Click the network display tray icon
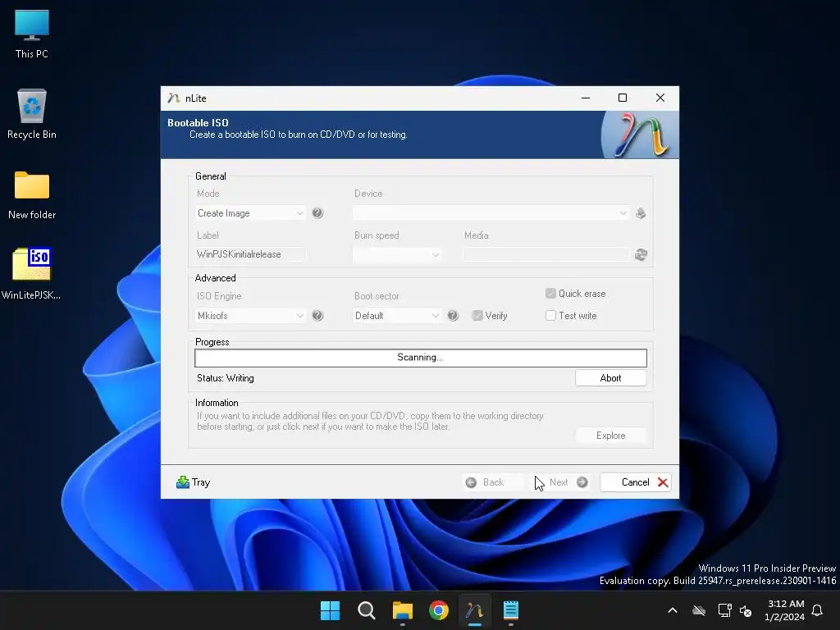The height and width of the screenshot is (630, 840). point(724,610)
